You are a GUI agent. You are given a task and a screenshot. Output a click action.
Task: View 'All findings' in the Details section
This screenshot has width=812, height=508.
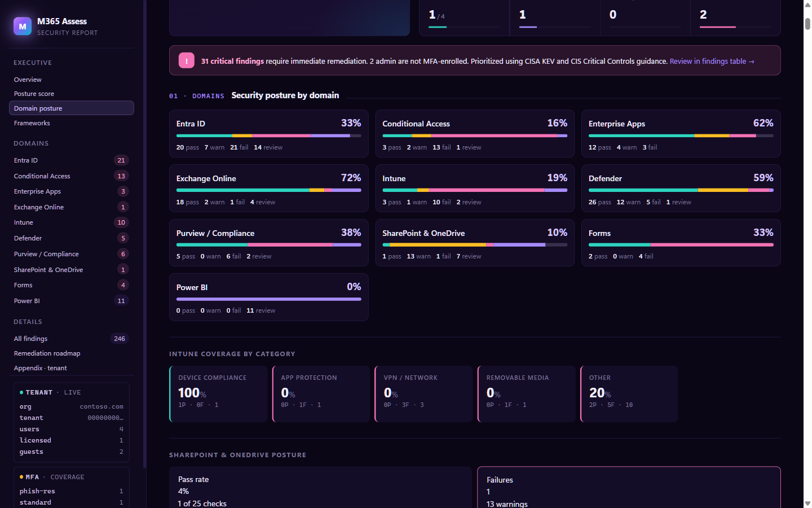tap(30, 338)
